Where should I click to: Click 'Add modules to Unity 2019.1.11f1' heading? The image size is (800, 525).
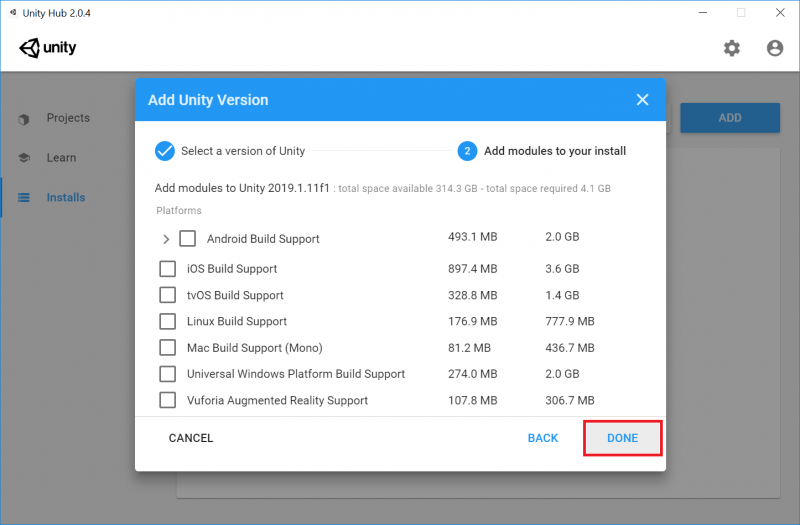pyautogui.click(x=242, y=188)
